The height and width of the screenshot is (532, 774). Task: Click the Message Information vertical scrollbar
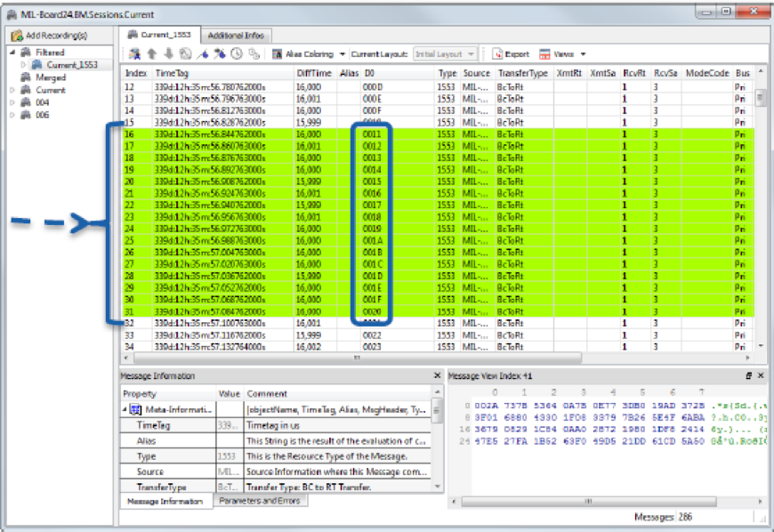437,411
